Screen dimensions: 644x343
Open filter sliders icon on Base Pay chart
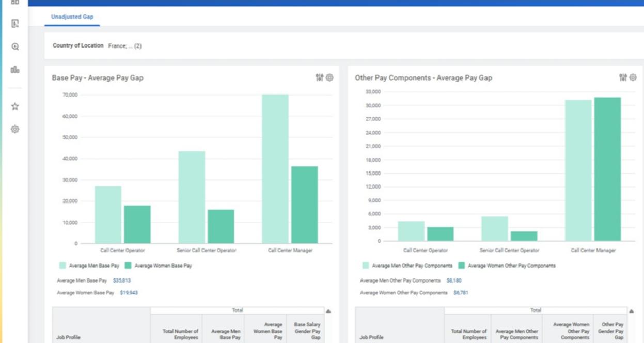point(319,77)
